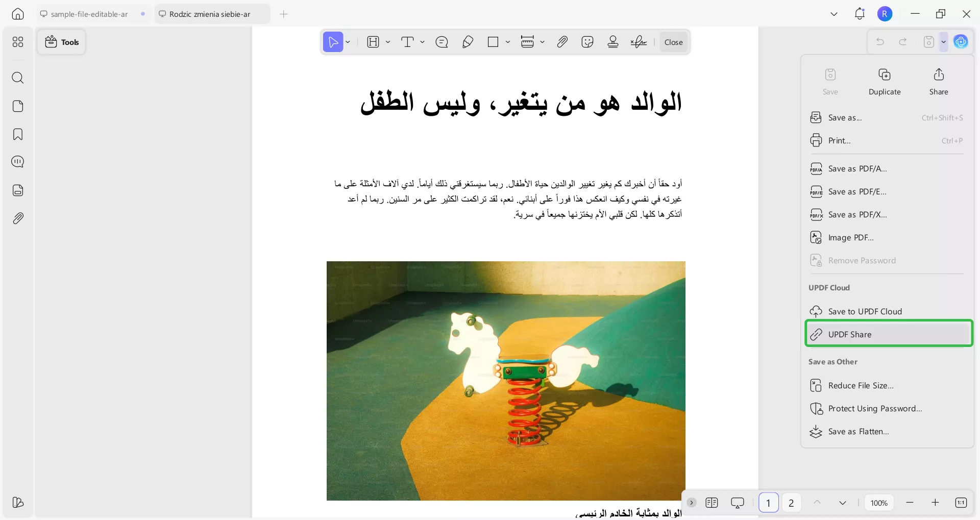Screen dimensions: 980x520
Task: Open the shape tool dropdown
Action: click(x=509, y=42)
